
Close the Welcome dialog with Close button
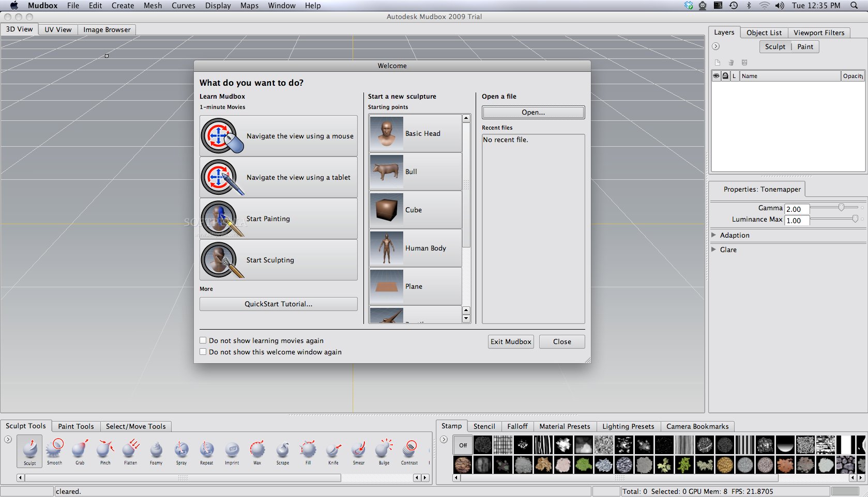pyautogui.click(x=562, y=341)
